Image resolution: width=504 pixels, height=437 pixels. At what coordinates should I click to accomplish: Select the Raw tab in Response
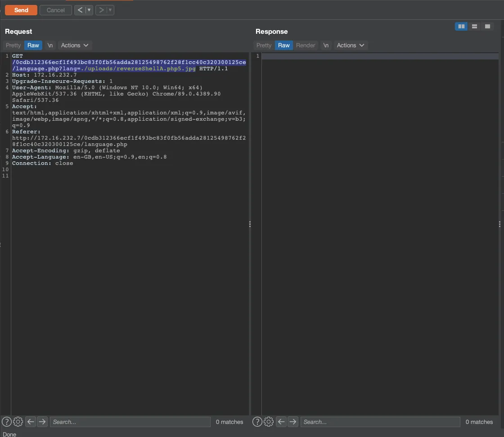[284, 45]
